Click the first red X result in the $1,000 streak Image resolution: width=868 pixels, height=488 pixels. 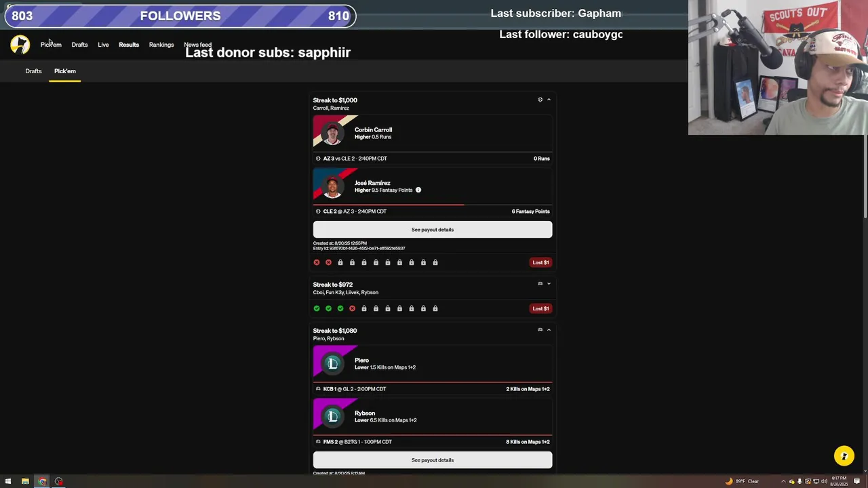pos(317,262)
